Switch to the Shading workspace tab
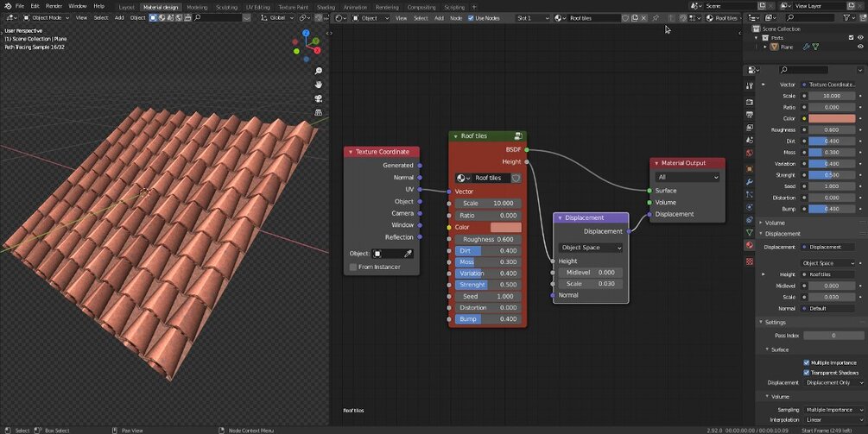The image size is (868, 434). 326,7
